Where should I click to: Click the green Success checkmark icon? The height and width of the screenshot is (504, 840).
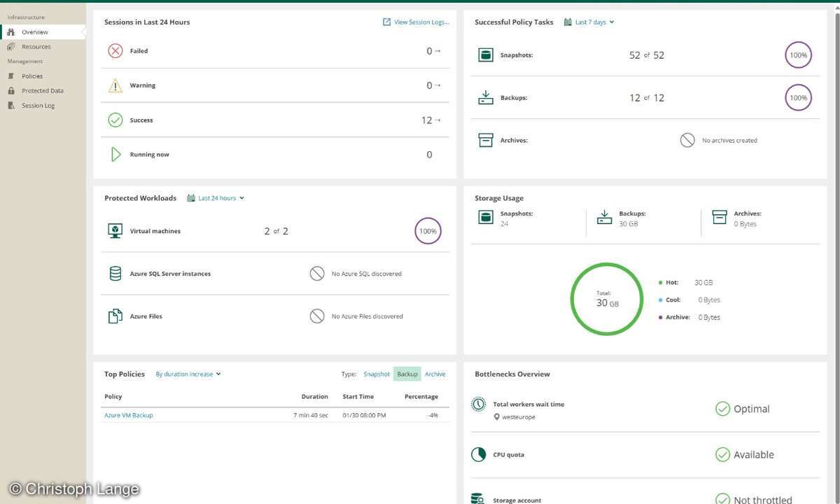115,120
